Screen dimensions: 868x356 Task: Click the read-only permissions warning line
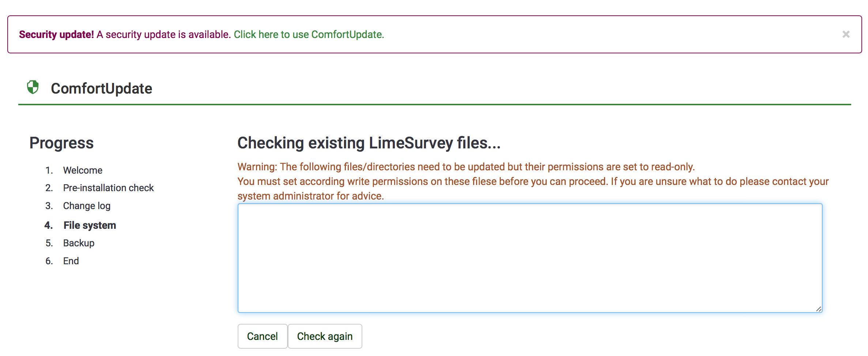(466, 167)
